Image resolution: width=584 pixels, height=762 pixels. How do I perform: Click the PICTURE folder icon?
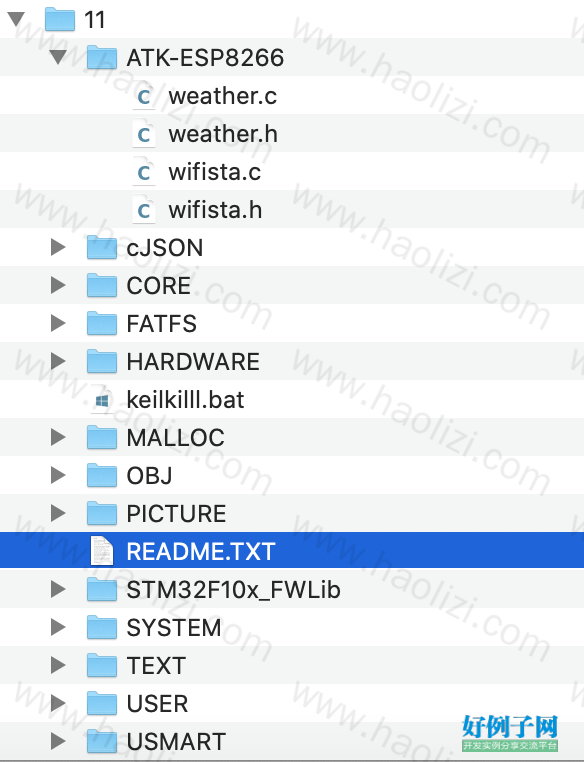pos(102,513)
